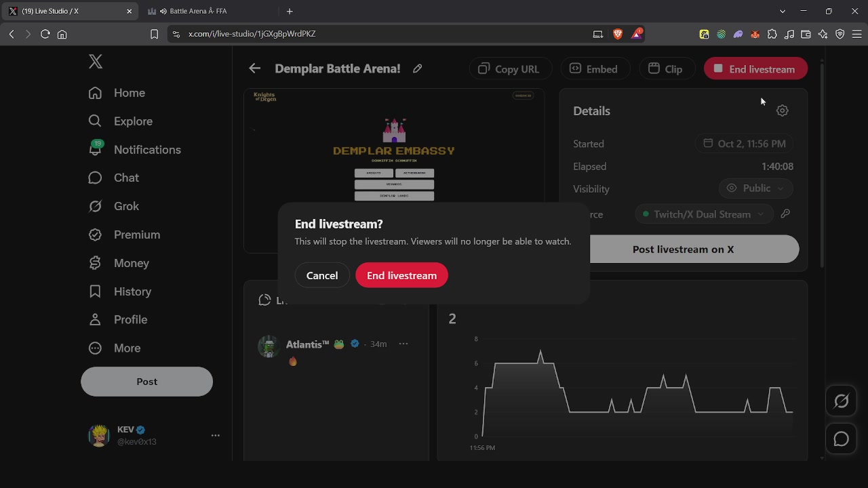This screenshot has height=488, width=868.
Task: Open a new browser tab with plus
Action: (x=290, y=12)
